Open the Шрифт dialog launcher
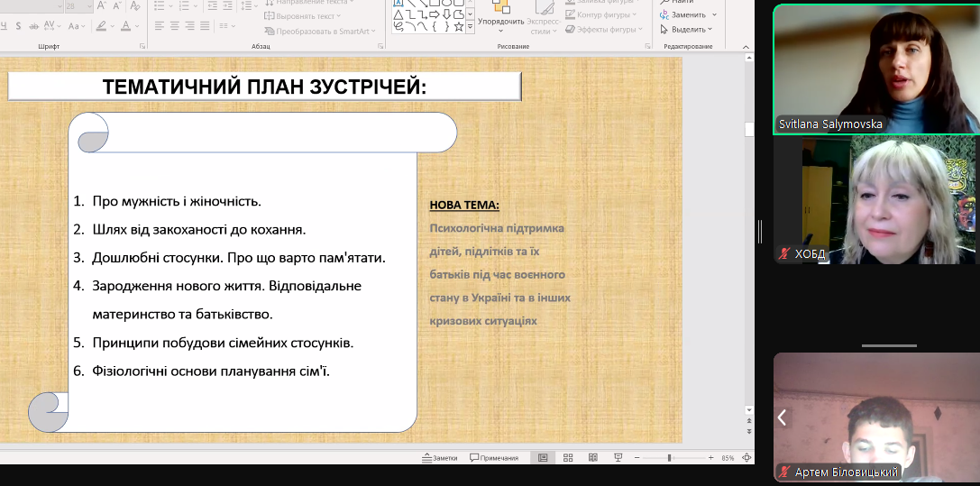 click(142, 46)
